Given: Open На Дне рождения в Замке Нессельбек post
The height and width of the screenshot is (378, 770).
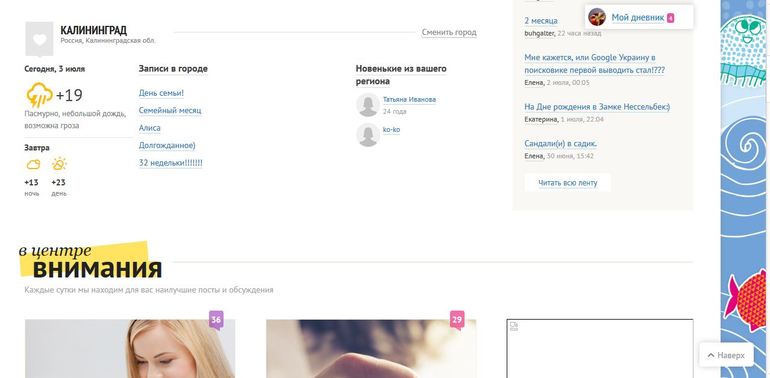Looking at the screenshot, I should tap(597, 107).
